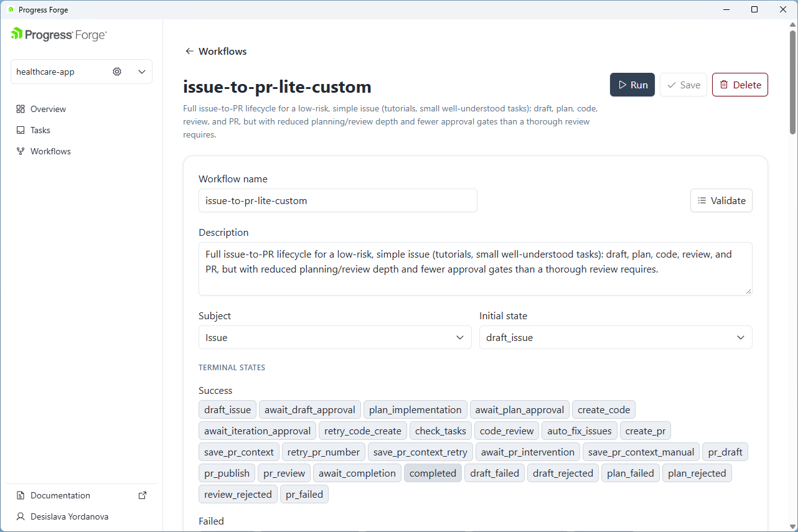Click the Progress Forge logo
This screenshot has height=532, width=798.
(59, 35)
